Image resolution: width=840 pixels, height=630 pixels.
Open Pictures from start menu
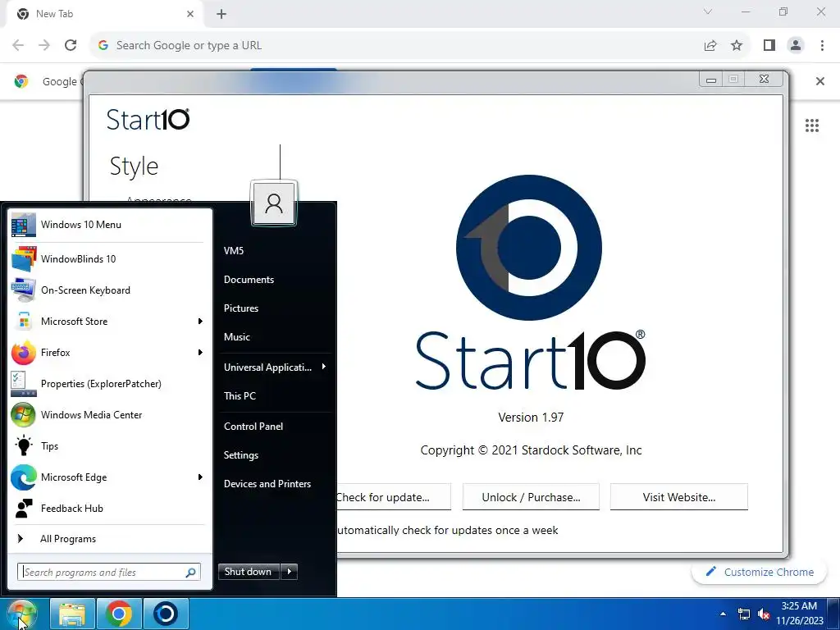coord(241,308)
